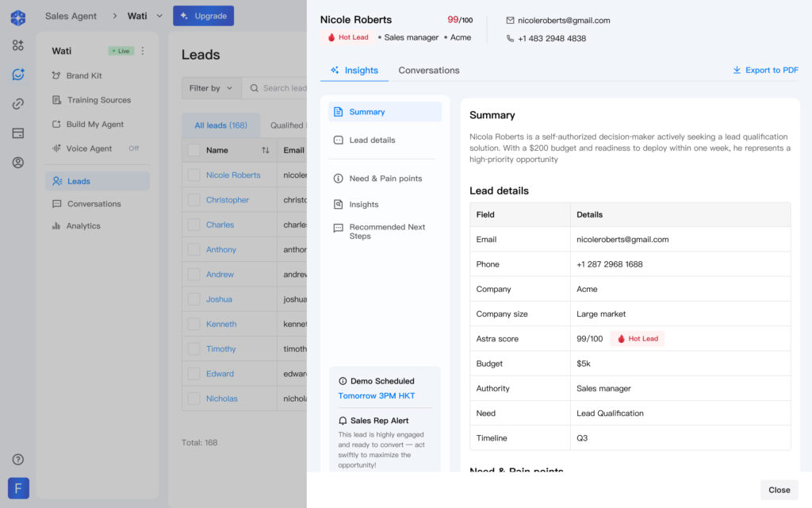The height and width of the screenshot is (508, 812).
Task: Open the account profile icon in left rail
Action: [x=17, y=163]
